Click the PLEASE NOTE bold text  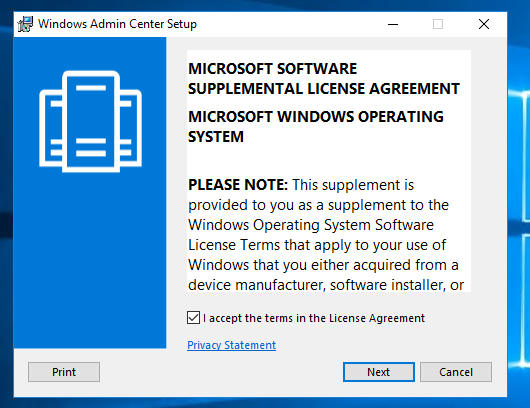pyautogui.click(x=238, y=185)
